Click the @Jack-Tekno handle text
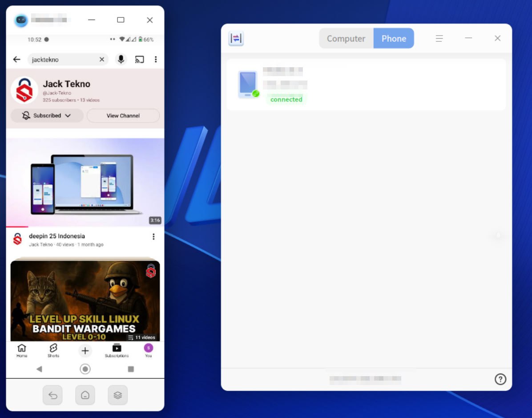The height and width of the screenshot is (418, 532). [57, 93]
